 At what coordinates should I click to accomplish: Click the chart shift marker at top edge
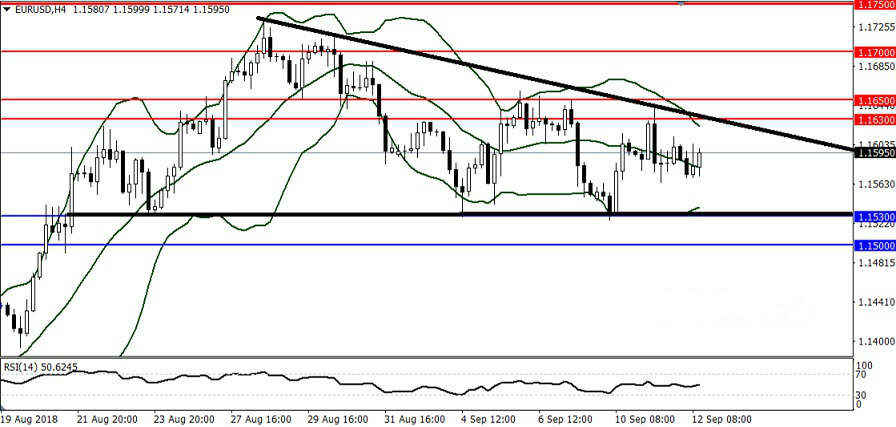(683, 4)
